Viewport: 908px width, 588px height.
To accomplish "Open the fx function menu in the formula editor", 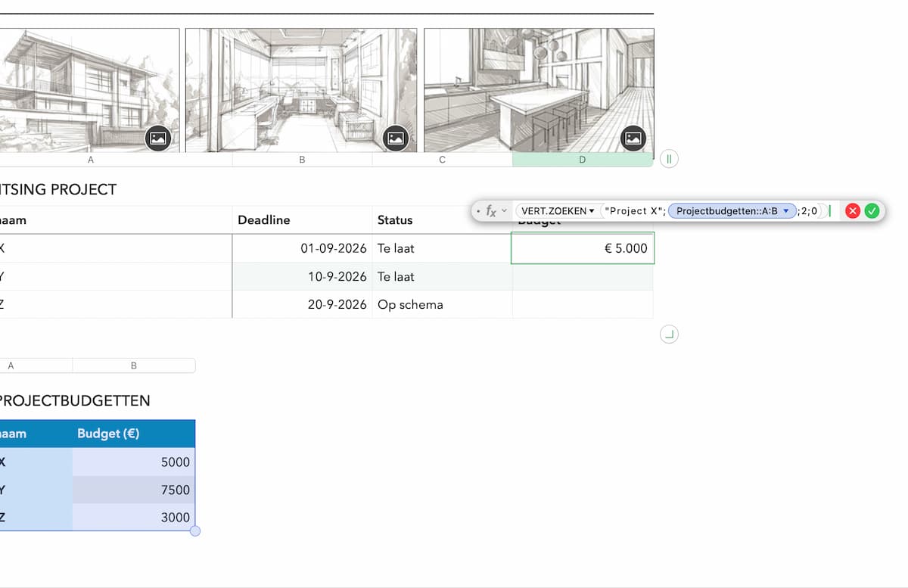I will tap(495, 211).
